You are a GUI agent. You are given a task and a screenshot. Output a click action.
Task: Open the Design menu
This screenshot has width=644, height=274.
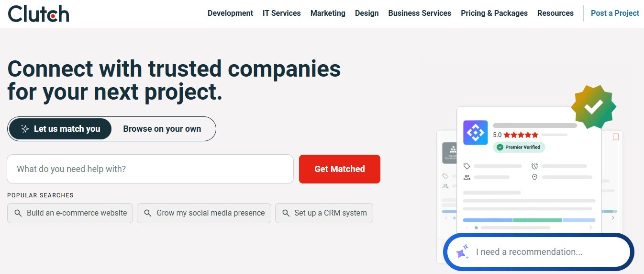(x=367, y=13)
